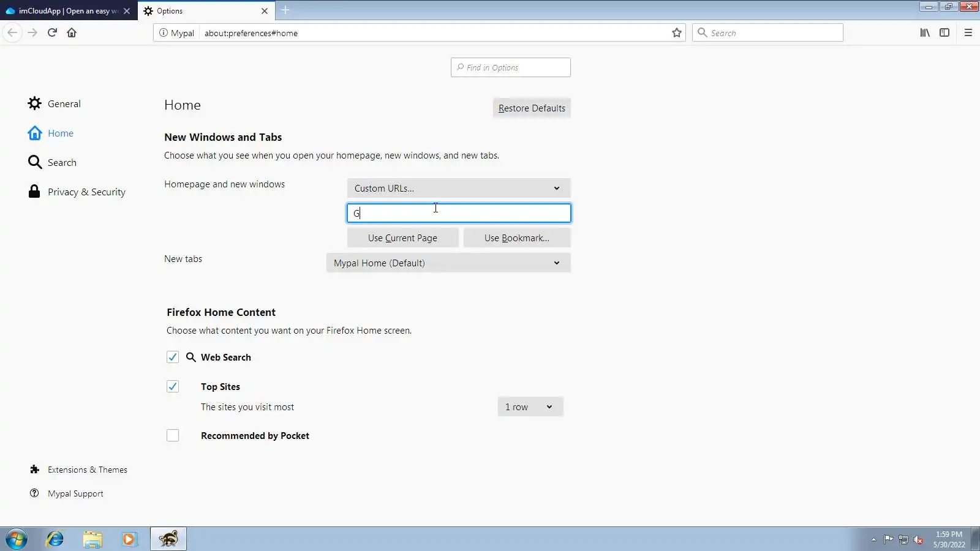Screen dimensions: 980x551
Task: Open the media player taskbar icon
Action: coord(129,539)
